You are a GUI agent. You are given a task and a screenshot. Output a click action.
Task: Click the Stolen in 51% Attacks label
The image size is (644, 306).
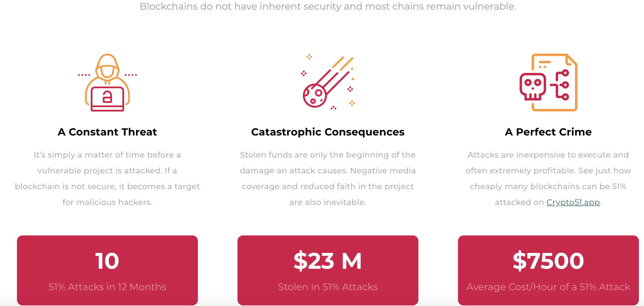[328, 287]
